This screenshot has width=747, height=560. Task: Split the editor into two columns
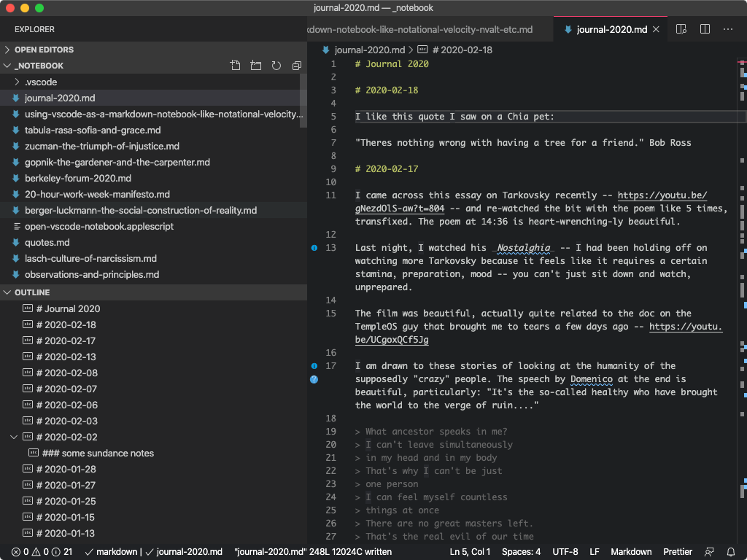pos(704,28)
